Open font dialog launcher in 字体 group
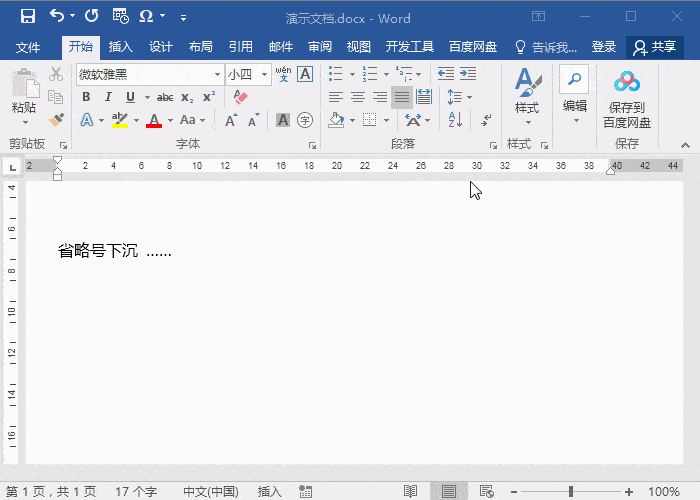This screenshot has width=700, height=500. tap(312, 146)
